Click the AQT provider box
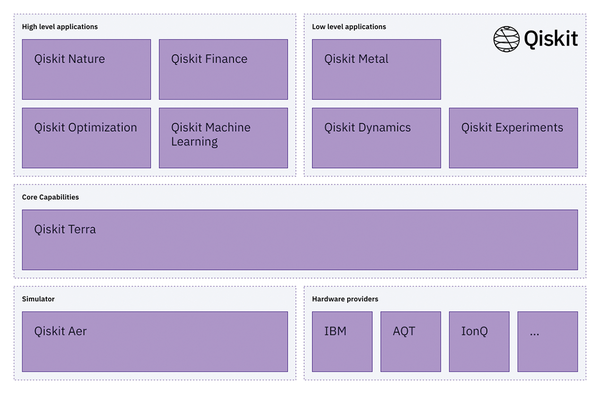Image resolution: width=600 pixels, height=394 pixels. point(411,341)
